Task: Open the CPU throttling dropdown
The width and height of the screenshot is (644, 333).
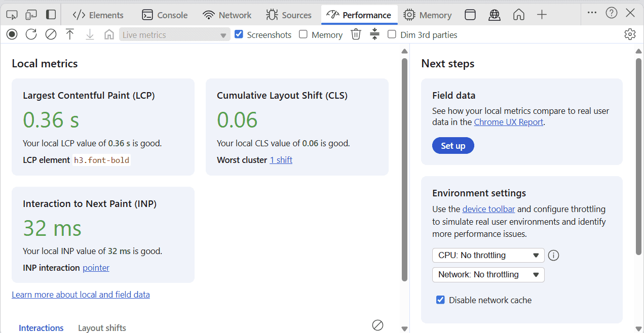Action: tap(488, 255)
